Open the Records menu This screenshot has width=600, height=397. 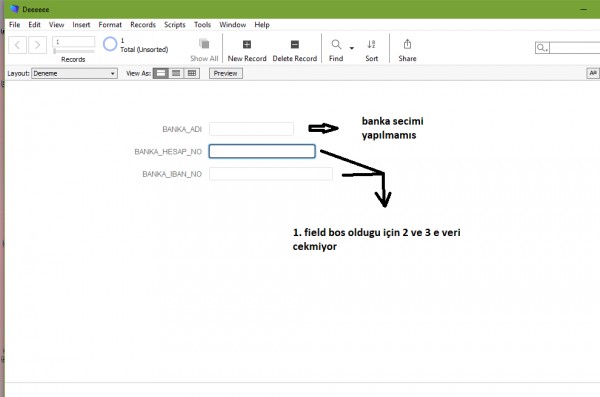click(143, 25)
